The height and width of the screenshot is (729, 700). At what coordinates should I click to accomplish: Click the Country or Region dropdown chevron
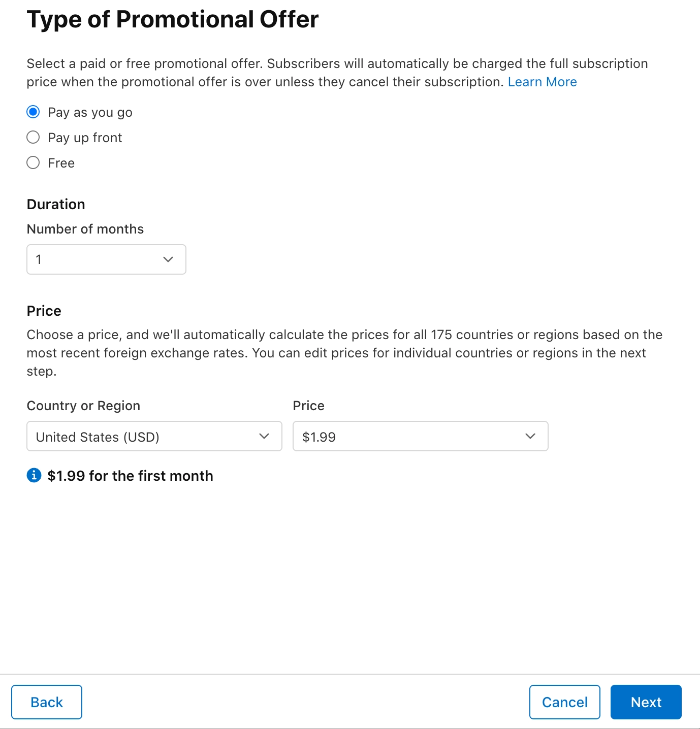point(264,436)
